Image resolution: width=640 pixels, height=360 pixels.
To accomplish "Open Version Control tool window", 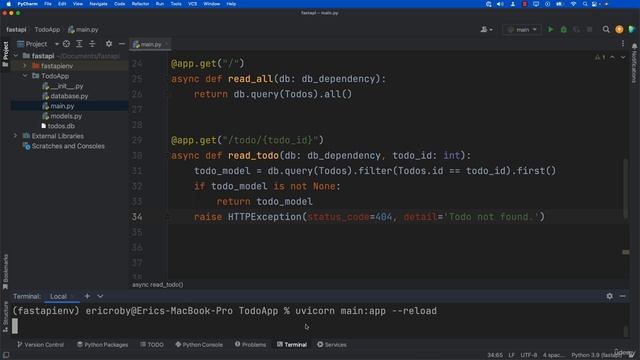I will [40, 344].
